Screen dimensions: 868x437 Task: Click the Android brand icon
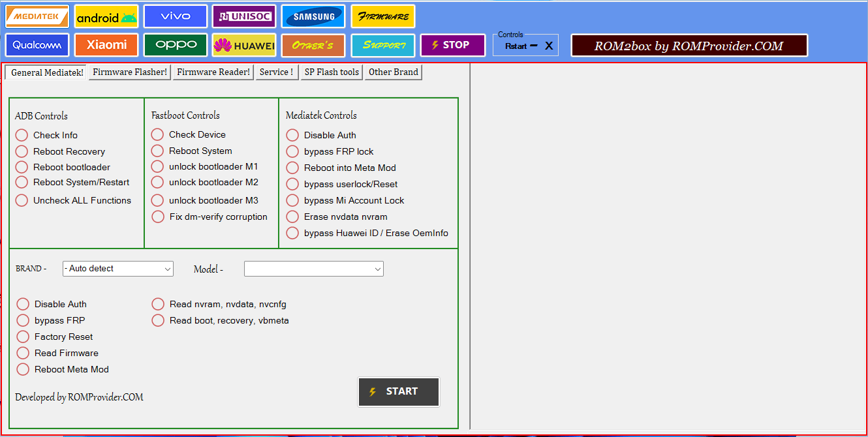pyautogui.click(x=106, y=16)
